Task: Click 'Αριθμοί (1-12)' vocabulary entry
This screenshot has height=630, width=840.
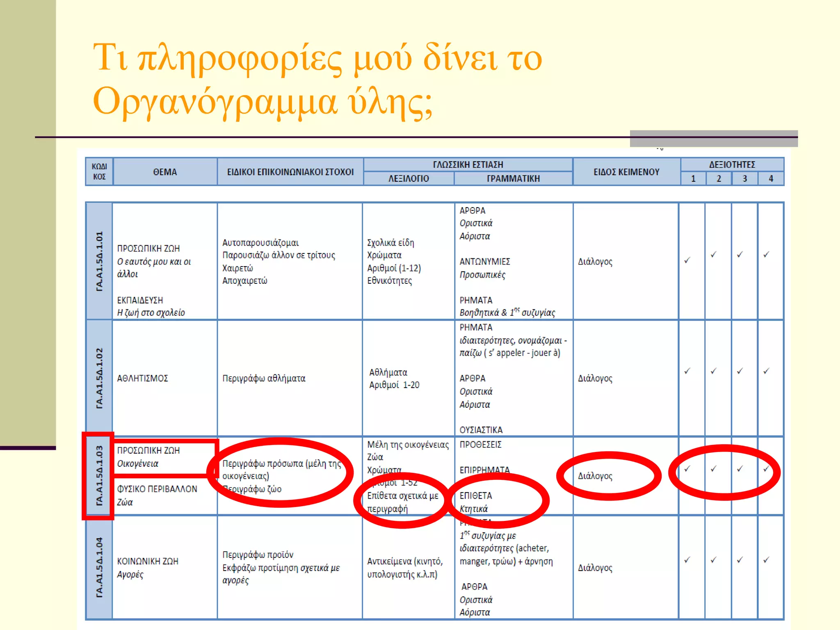Action: click(394, 268)
